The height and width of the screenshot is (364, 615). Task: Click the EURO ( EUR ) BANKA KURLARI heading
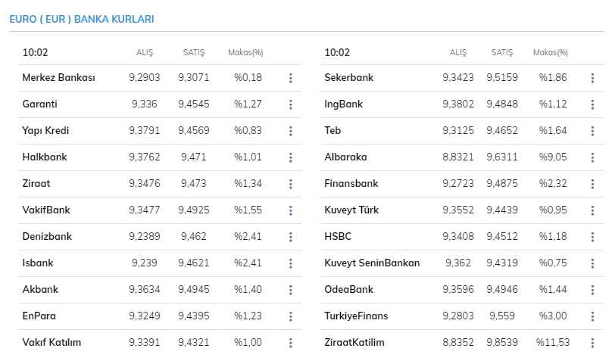(81, 18)
